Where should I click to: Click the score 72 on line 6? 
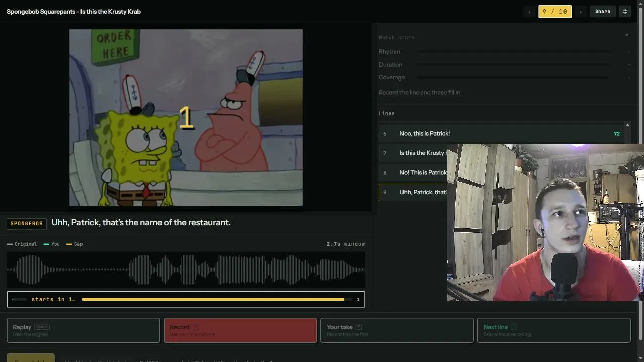617,134
